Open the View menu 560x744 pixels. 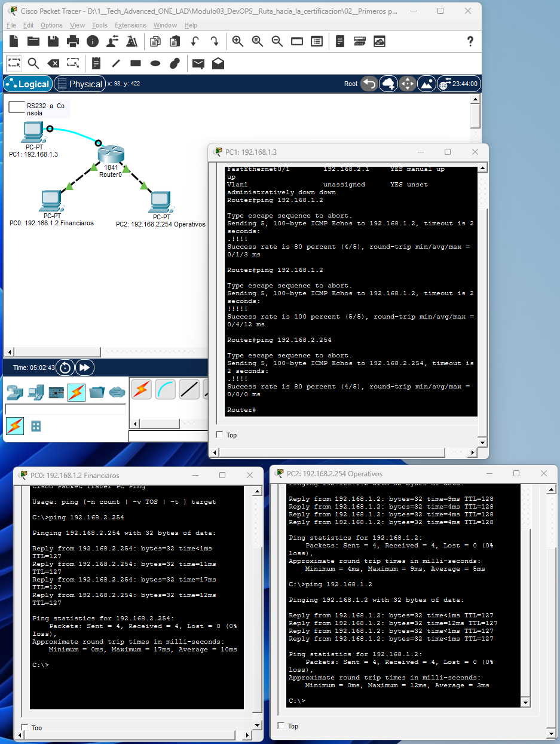tap(78, 25)
